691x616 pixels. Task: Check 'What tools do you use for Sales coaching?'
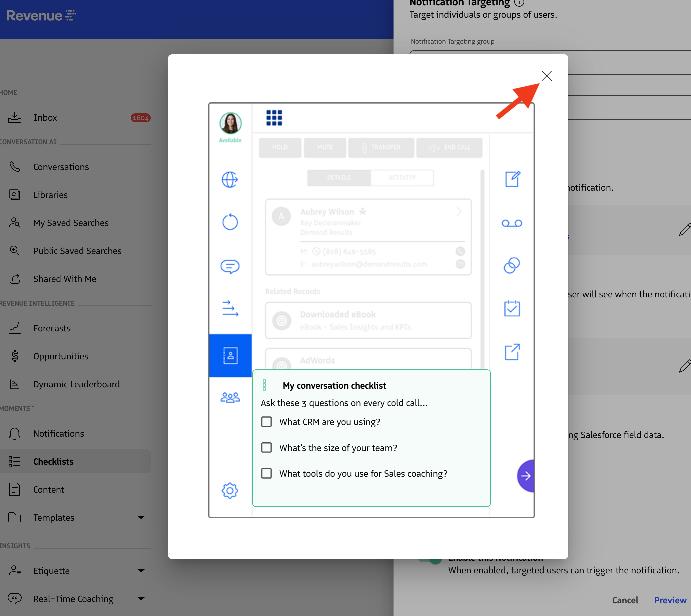266,473
